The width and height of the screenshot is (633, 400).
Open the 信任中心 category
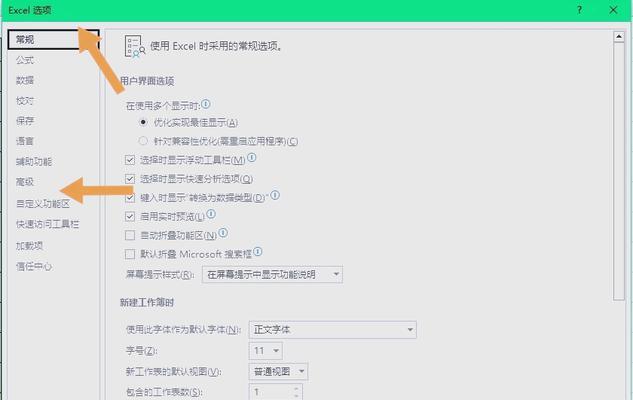coord(34,266)
